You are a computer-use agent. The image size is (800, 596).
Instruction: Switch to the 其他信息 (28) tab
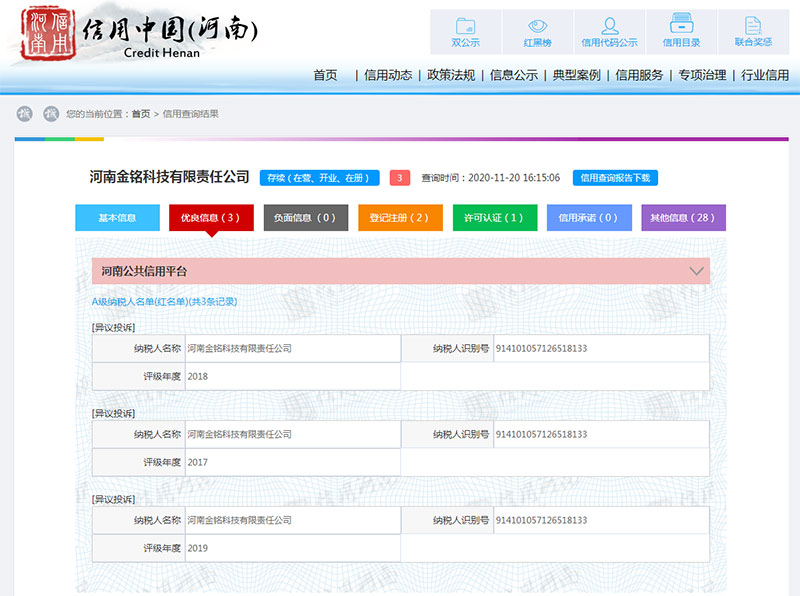pyautogui.click(x=683, y=218)
